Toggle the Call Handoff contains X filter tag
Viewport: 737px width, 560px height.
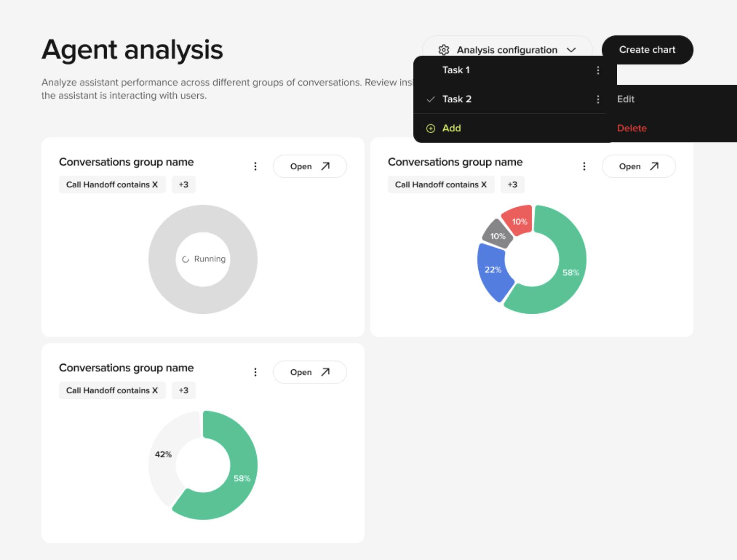112,184
